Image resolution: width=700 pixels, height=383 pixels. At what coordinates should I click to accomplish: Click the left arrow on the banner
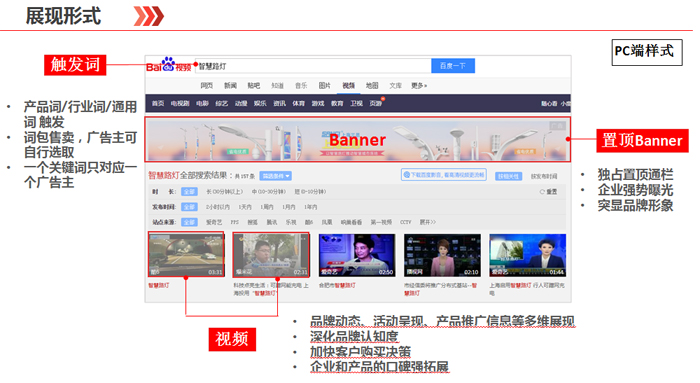tap(161, 147)
